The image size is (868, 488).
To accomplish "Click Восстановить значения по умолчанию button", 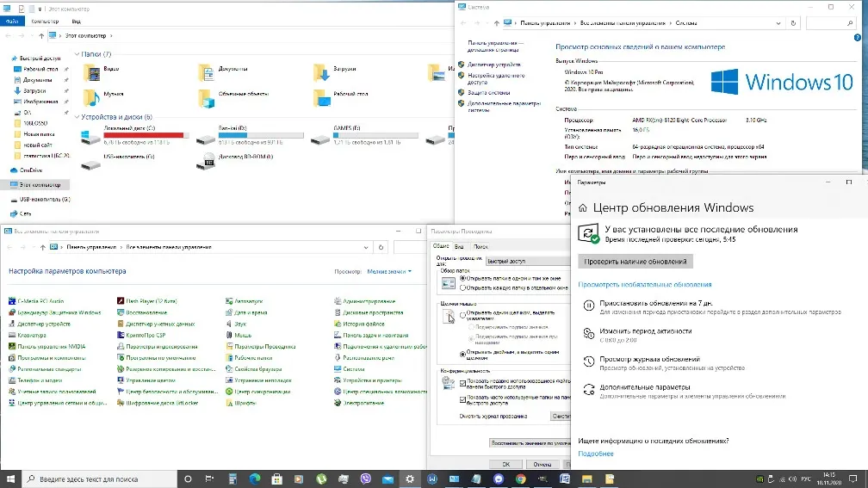I will 530,442.
